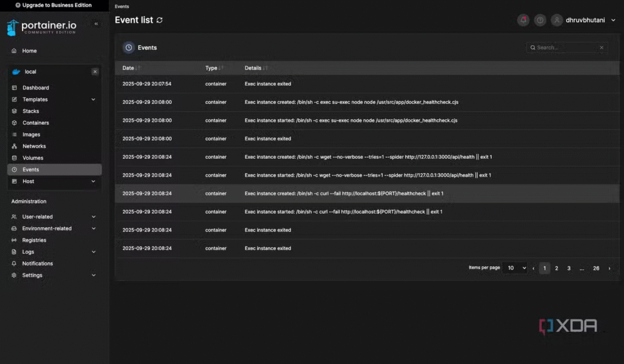Close the local environment with X icon
This screenshot has width=624, height=364.
pos(95,72)
